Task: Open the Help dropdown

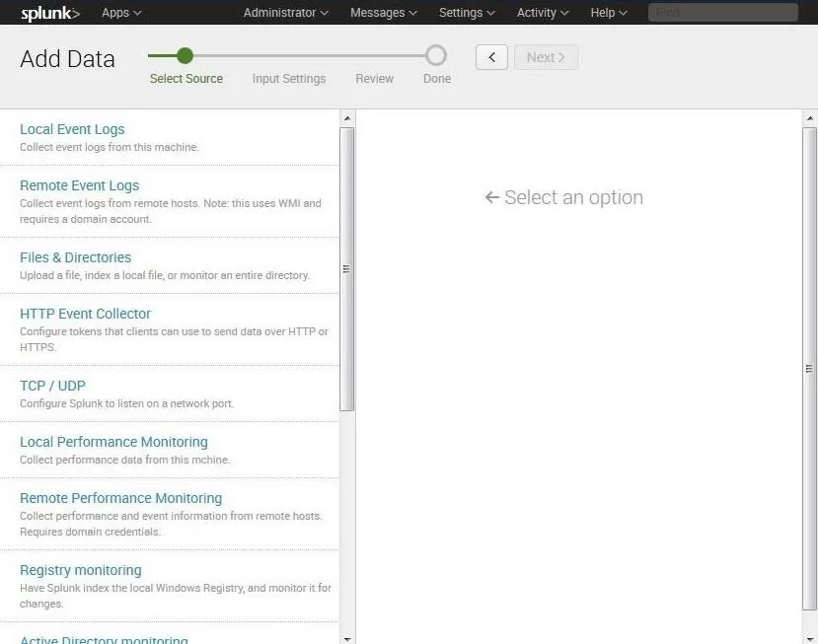Action: [x=608, y=13]
